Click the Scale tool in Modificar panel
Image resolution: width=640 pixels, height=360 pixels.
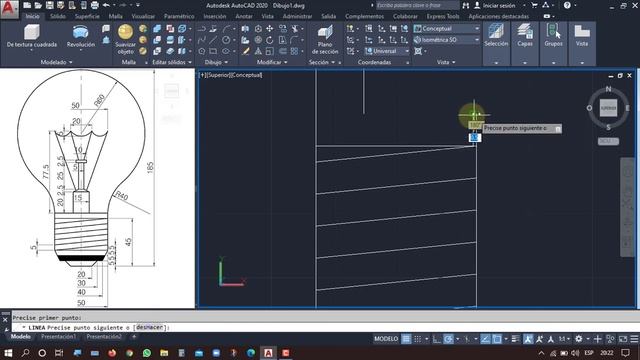point(270,51)
